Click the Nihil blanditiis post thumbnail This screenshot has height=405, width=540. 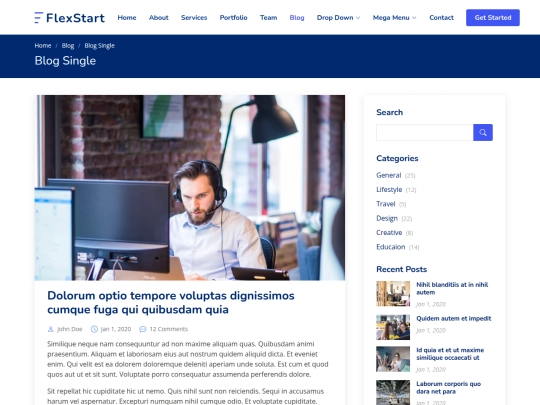click(x=393, y=294)
